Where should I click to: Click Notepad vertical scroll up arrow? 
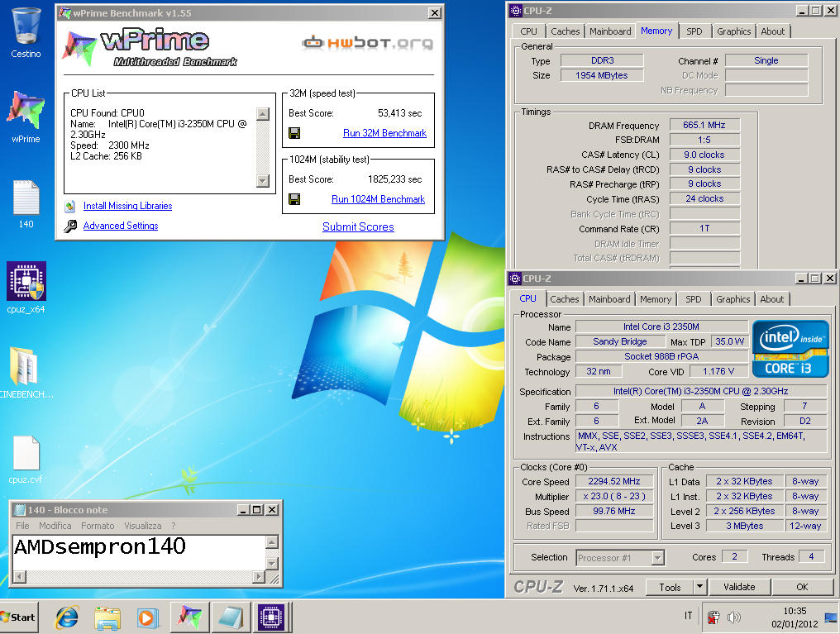pos(272,542)
